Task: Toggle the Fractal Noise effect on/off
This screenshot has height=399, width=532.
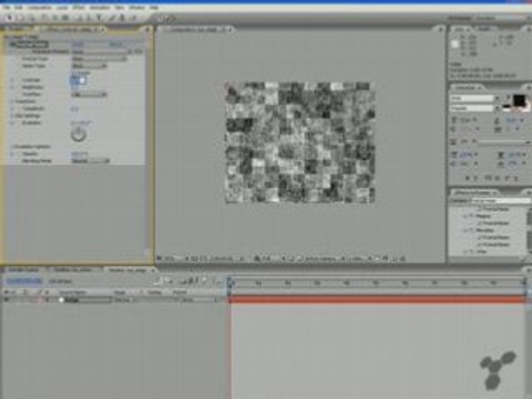Action: [13, 44]
